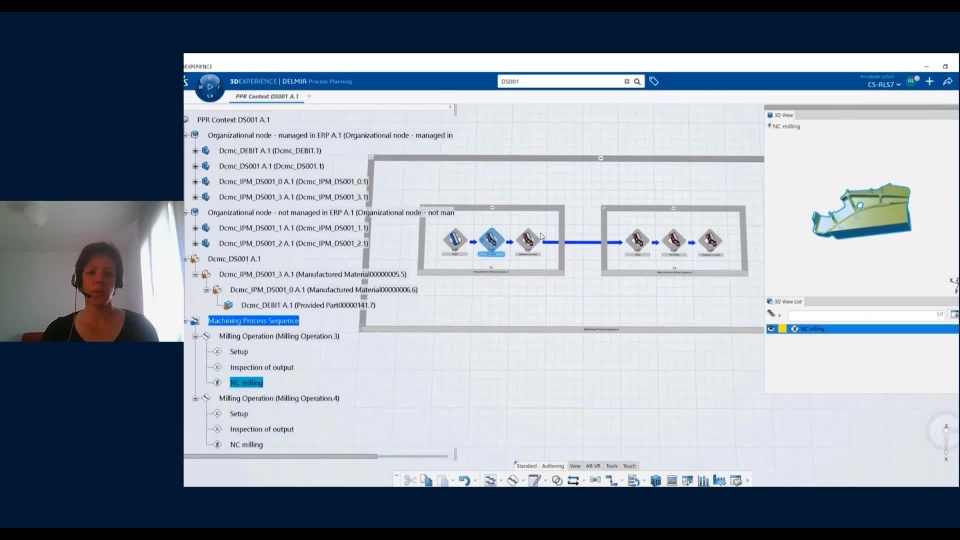The width and height of the screenshot is (960, 540).
Task: Click the yellow swatch in the NC milling list row
Action: pos(782,329)
